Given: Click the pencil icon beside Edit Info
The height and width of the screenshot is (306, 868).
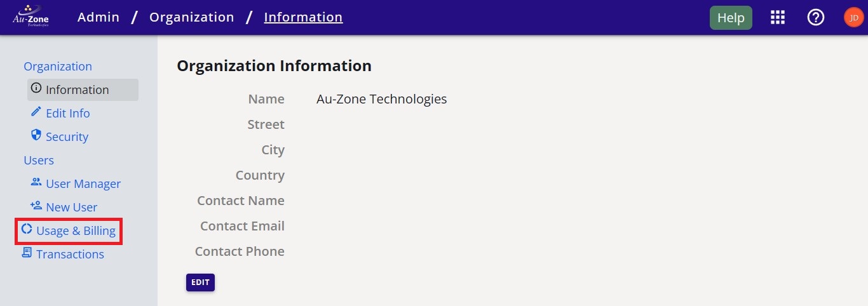Looking at the screenshot, I should pyautogui.click(x=36, y=112).
